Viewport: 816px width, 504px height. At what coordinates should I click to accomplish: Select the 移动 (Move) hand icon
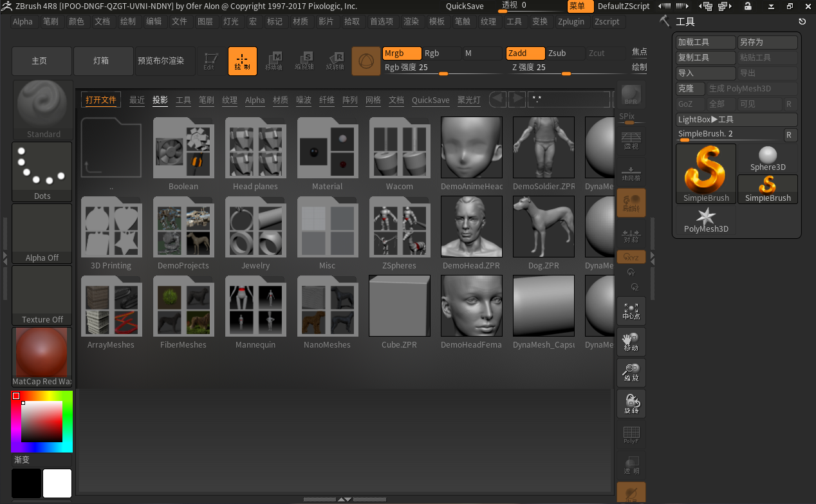click(631, 342)
